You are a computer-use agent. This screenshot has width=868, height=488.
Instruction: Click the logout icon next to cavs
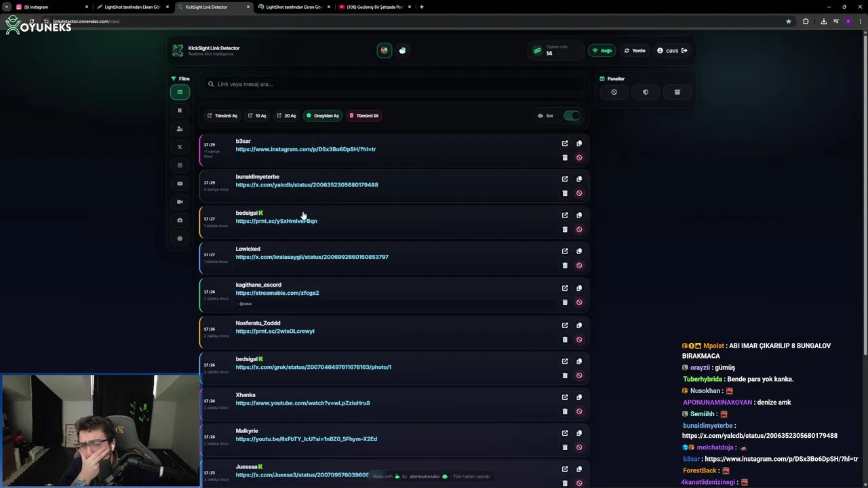pos(684,50)
